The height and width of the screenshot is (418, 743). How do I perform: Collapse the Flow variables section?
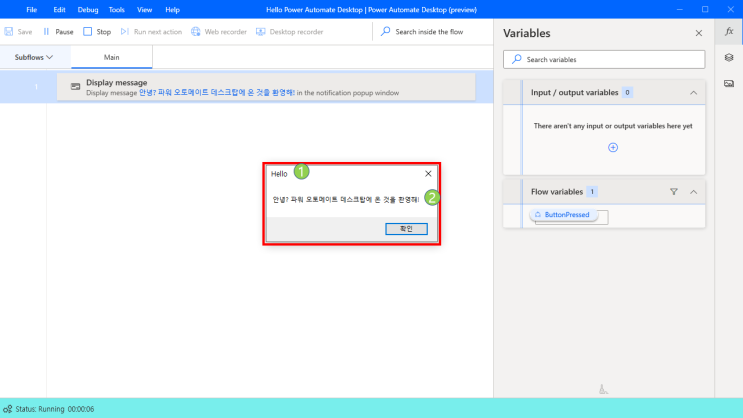(693, 191)
